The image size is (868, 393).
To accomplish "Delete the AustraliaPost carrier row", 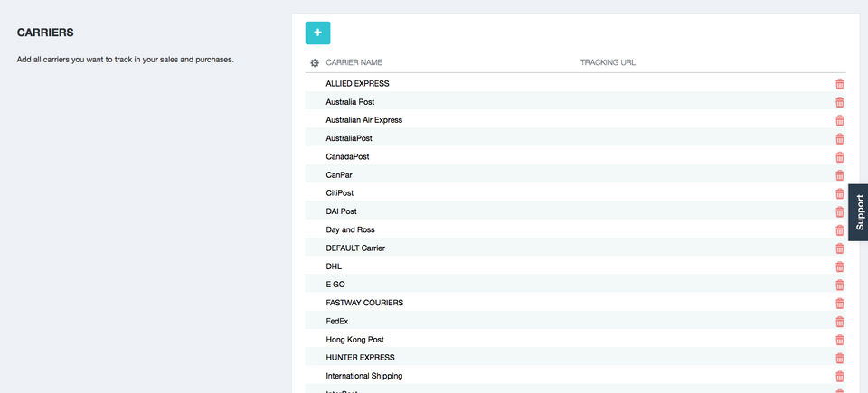I will (x=840, y=138).
